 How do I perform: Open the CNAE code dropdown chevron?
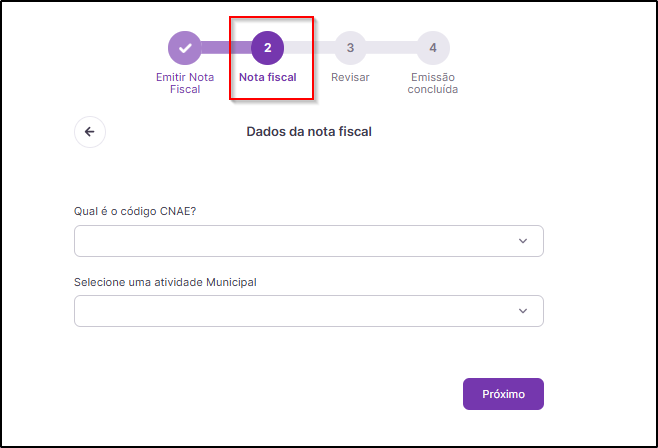523,241
